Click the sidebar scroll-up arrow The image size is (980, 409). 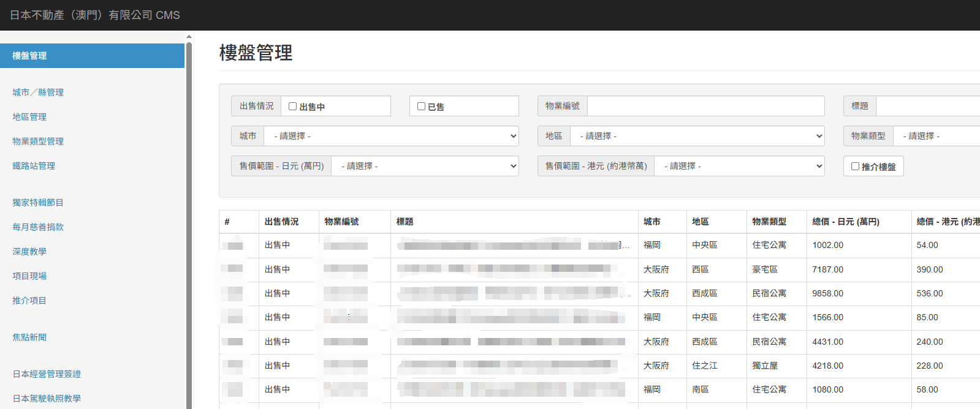point(189,37)
